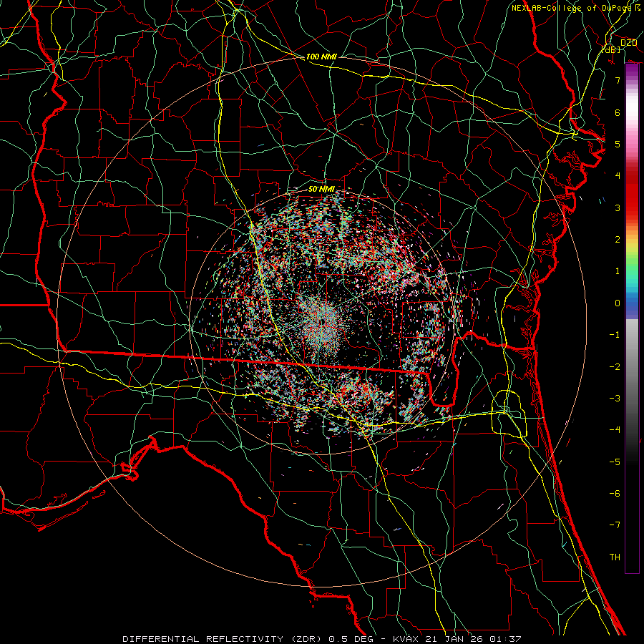This screenshot has width=644, height=644.
Task: Click the DIFFERENTIAL REFLECTIVITY (ZDR) caption text
Action: (x=223, y=639)
